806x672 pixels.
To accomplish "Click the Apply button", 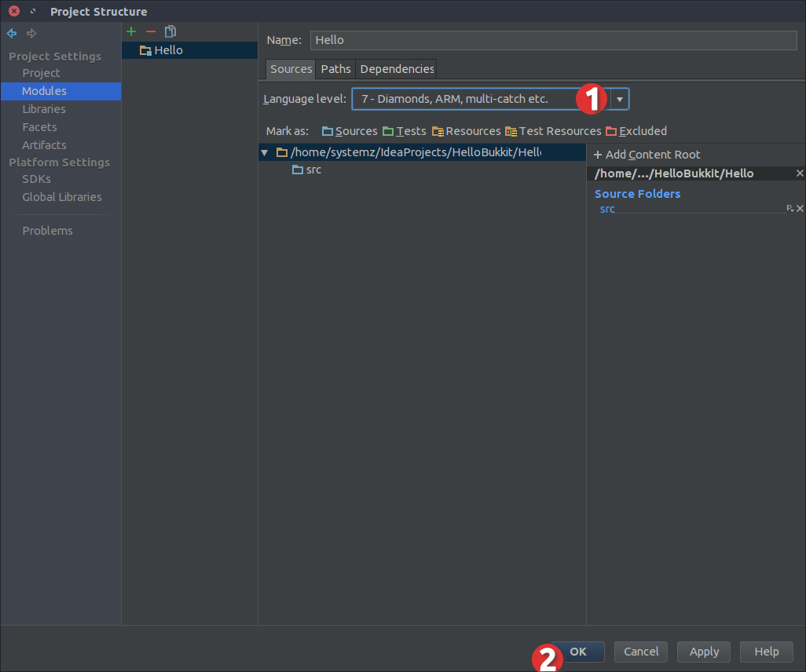I will pyautogui.click(x=704, y=652).
